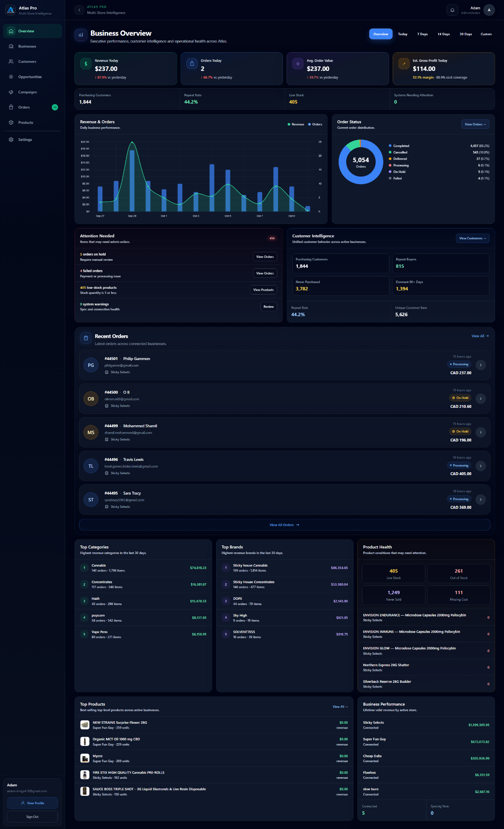Click the View All Orders button
Screen dimensions: 504x829
285,525
